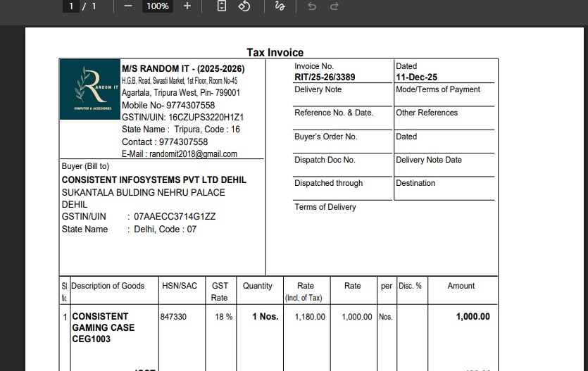Click invoice number RIT/25-26/3389
Screen dimensions: 588x371
(325, 77)
